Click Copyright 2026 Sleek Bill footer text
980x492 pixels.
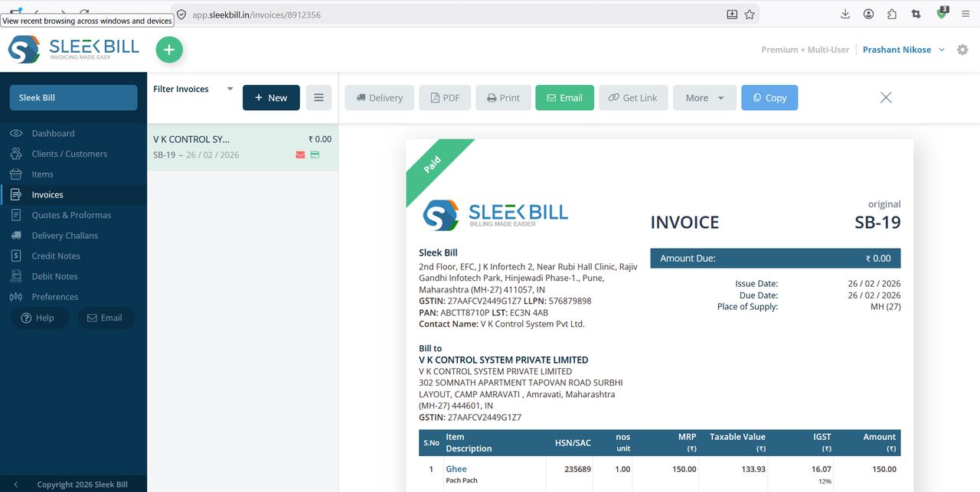[x=83, y=484]
